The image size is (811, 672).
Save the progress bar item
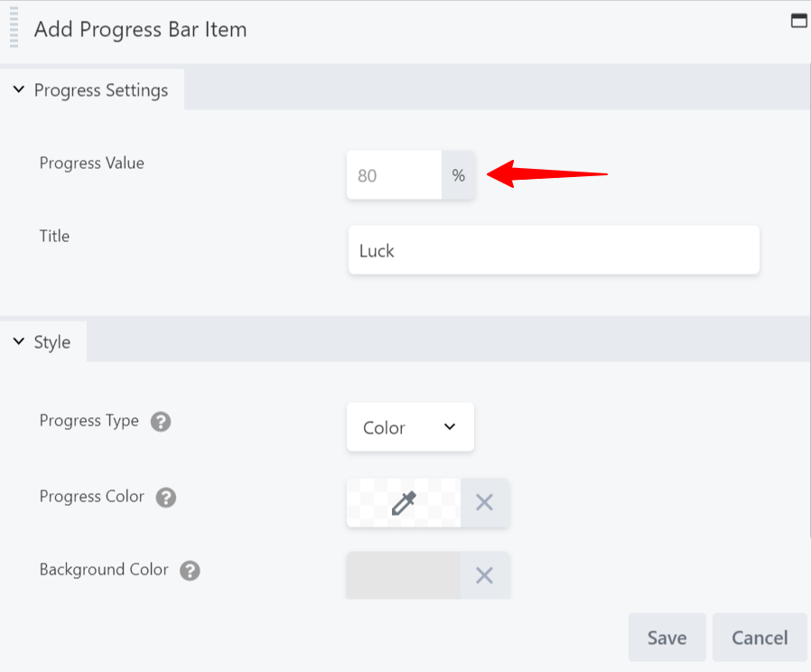coord(667,638)
